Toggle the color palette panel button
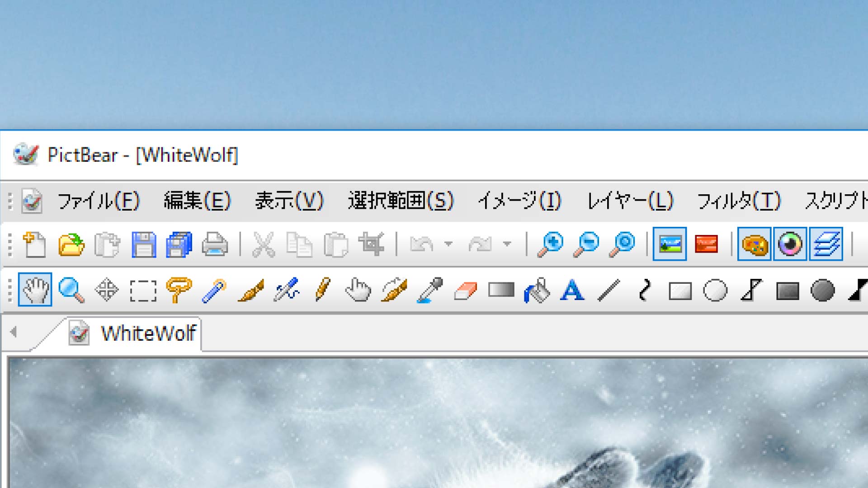The width and height of the screenshot is (868, 488). (x=754, y=244)
